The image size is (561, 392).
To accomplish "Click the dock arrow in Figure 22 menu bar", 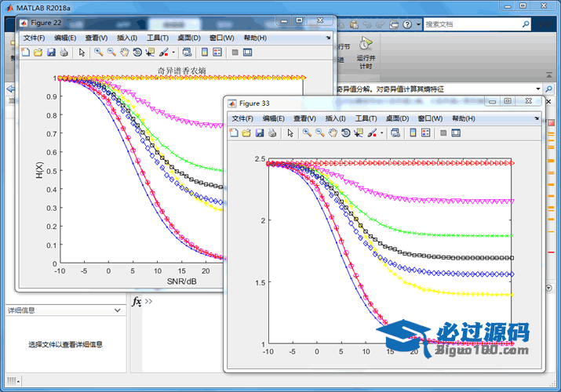I will [328, 38].
